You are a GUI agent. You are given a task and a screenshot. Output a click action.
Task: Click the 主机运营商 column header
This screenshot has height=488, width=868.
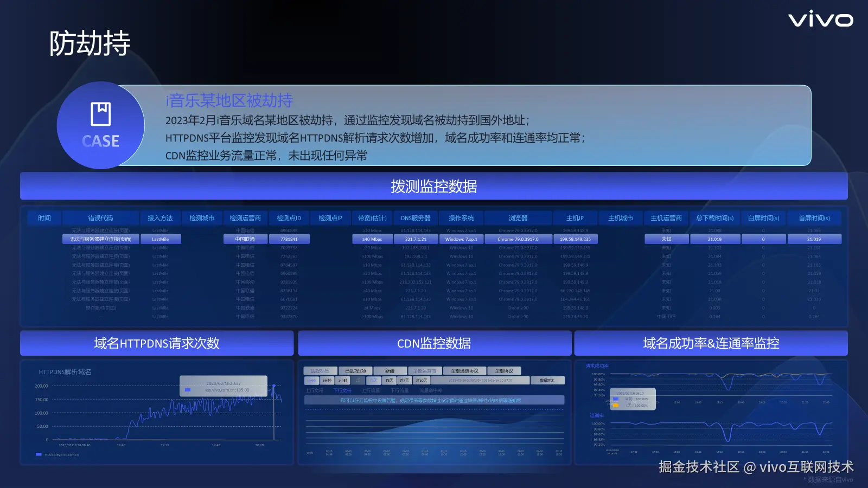click(x=666, y=218)
